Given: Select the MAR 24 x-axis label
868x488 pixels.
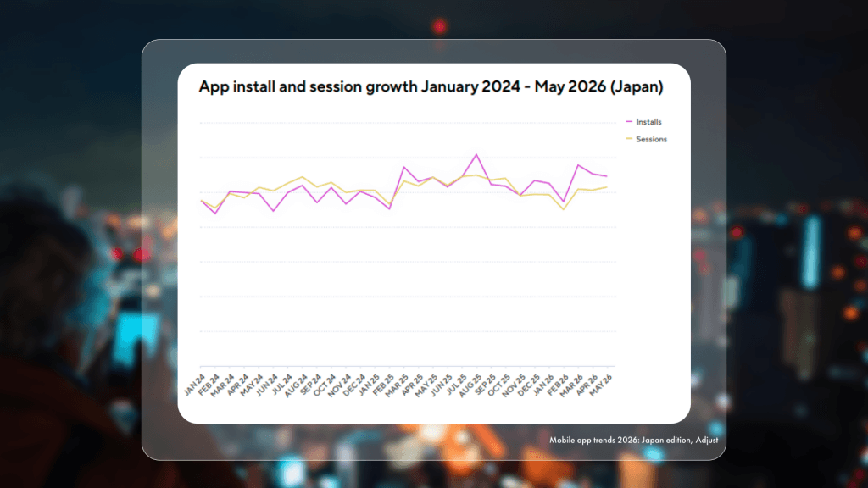Looking at the screenshot, I should (223, 385).
